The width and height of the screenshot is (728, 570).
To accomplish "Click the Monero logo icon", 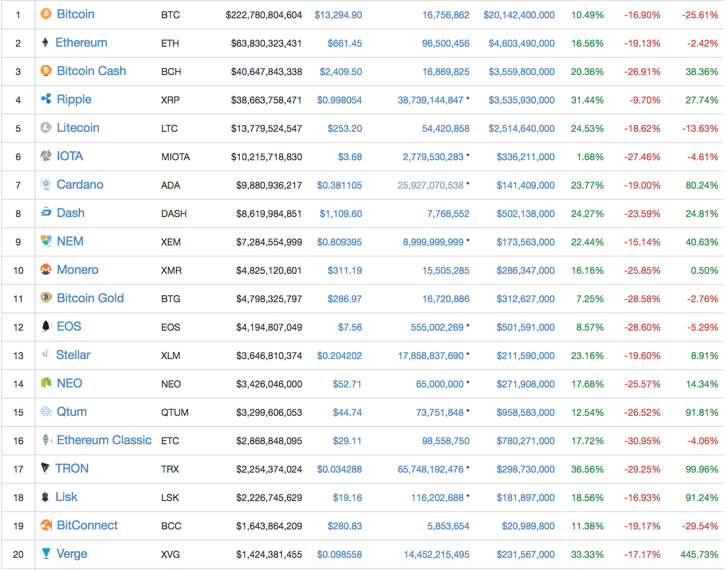I will (x=46, y=270).
